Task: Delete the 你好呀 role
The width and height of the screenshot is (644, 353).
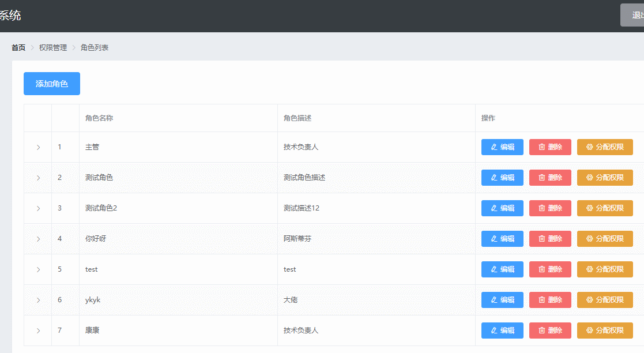Action: pos(550,238)
